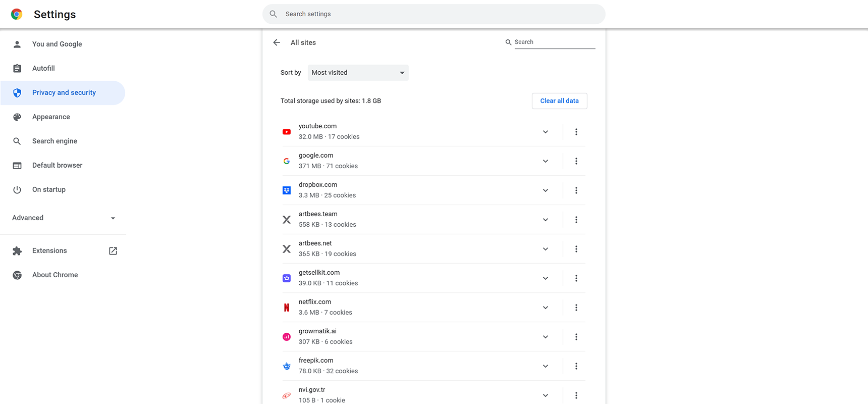Click the getsellkit.com favicon
This screenshot has width=868, height=404.
(x=287, y=278)
